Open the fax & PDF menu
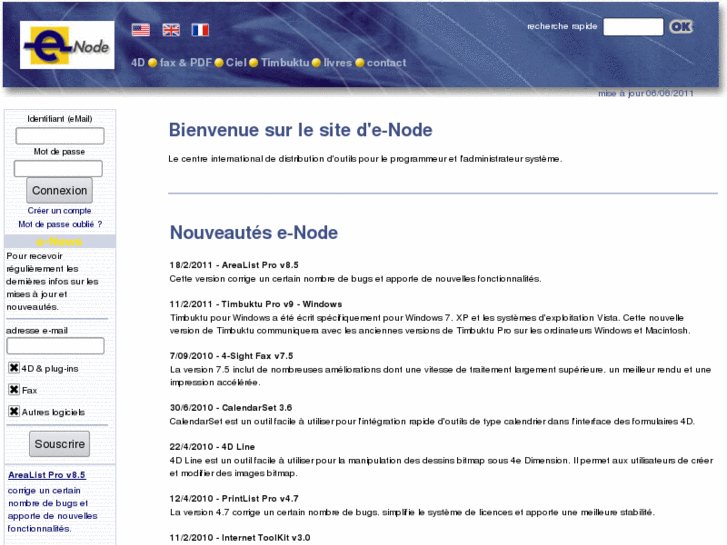The height and width of the screenshot is (545, 727). (185, 63)
